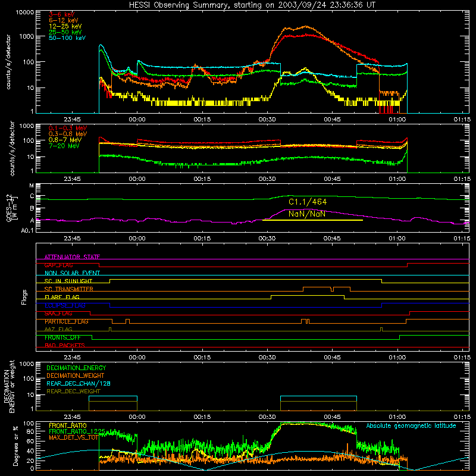
Task: Click the REAR_DEC_CHAN/128 legend label
Action: (x=79, y=383)
